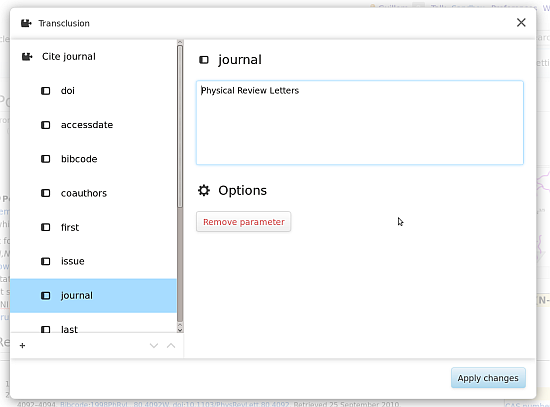Click the Transclusion puzzle icon in title bar
Screen dimensions: 550x407
point(26,24)
